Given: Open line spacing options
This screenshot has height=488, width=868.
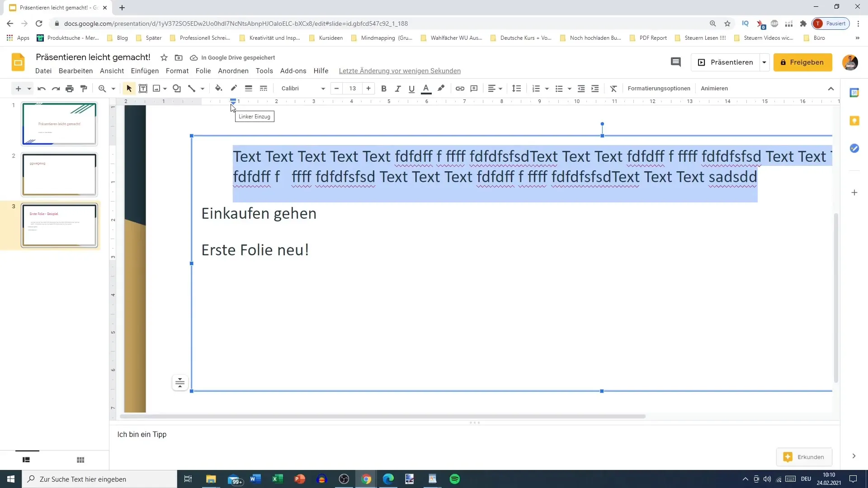Looking at the screenshot, I should tap(516, 89).
